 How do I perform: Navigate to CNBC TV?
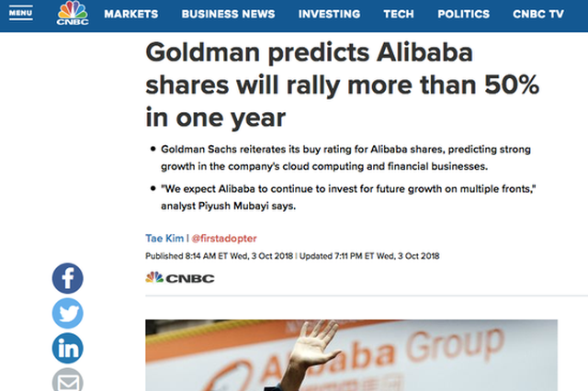click(x=538, y=15)
